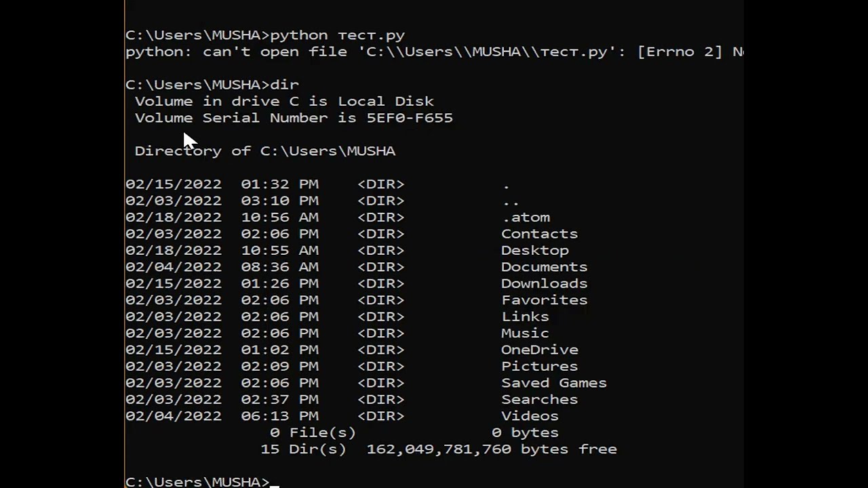868x488 pixels.
Task: Click the '[Errno 2]' error text
Action: pyautogui.click(x=680, y=52)
